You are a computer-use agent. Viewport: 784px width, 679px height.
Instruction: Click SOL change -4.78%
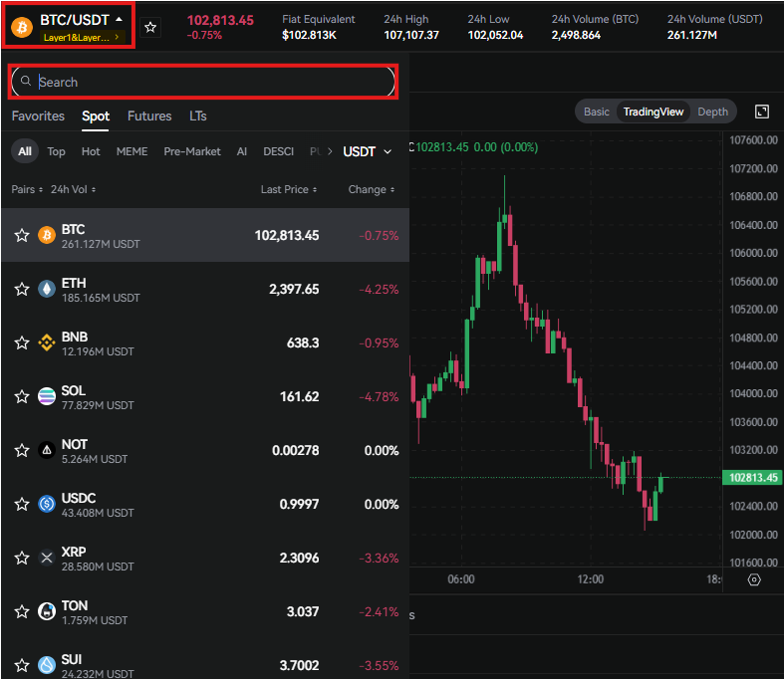click(x=379, y=397)
